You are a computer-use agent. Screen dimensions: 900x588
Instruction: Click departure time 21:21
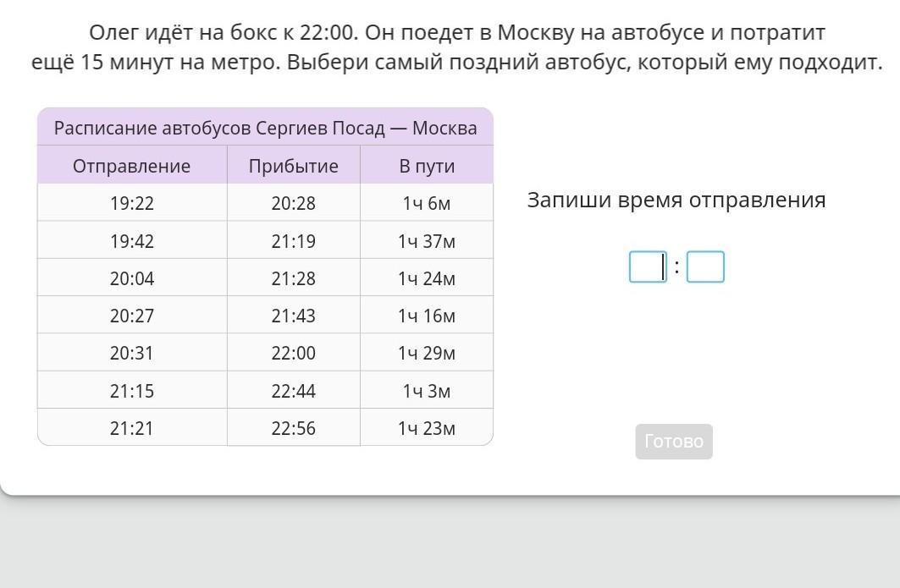tap(132, 428)
